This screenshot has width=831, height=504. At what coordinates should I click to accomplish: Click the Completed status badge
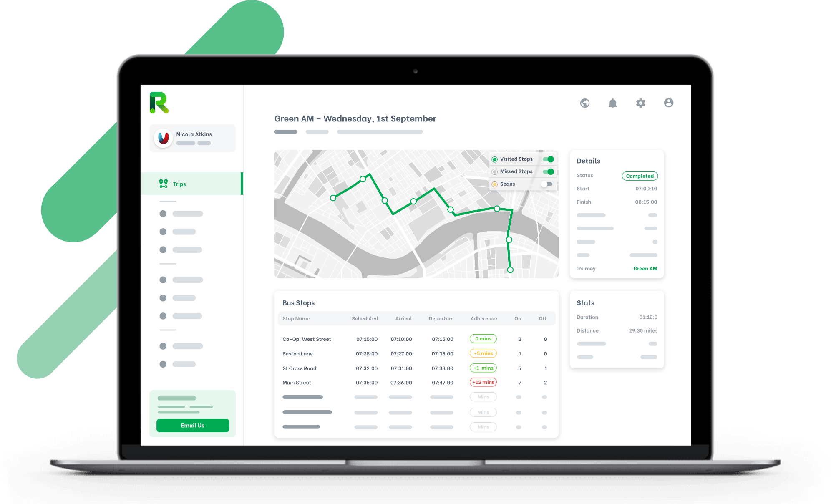tap(640, 176)
